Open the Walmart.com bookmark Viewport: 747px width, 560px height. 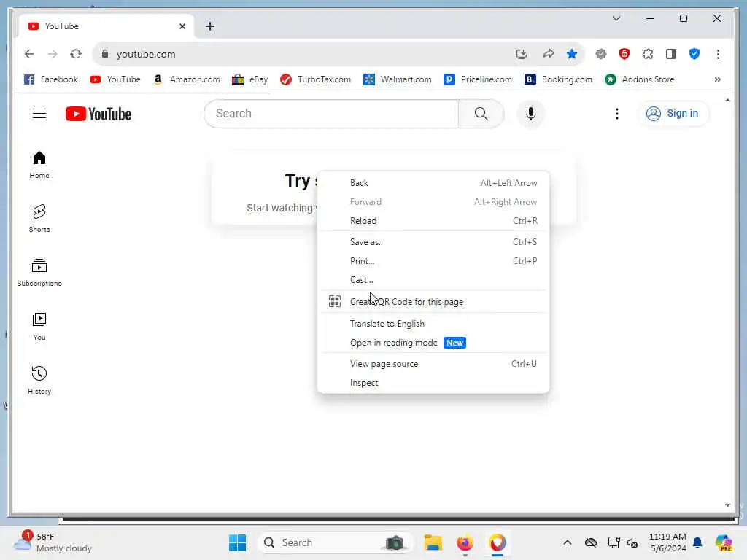coord(398,79)
